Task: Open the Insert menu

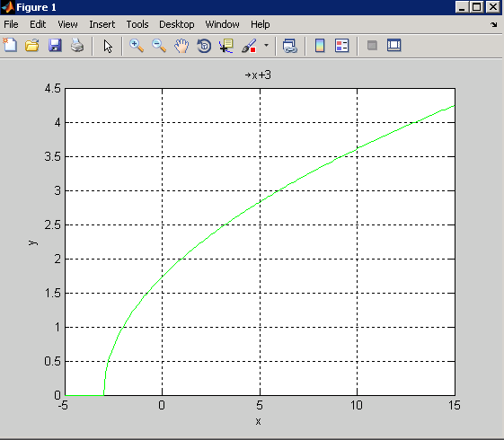Action: 102,24
